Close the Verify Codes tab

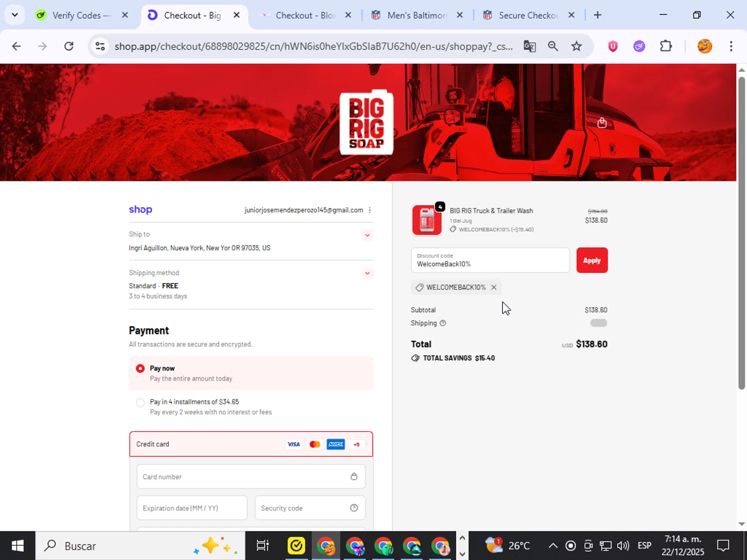[125, 15]
